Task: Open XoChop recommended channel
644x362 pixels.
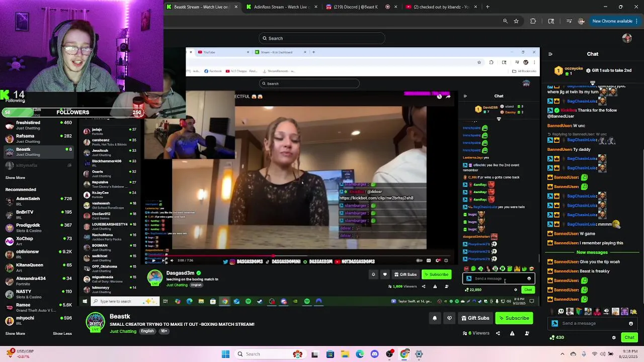Action: 38,241
